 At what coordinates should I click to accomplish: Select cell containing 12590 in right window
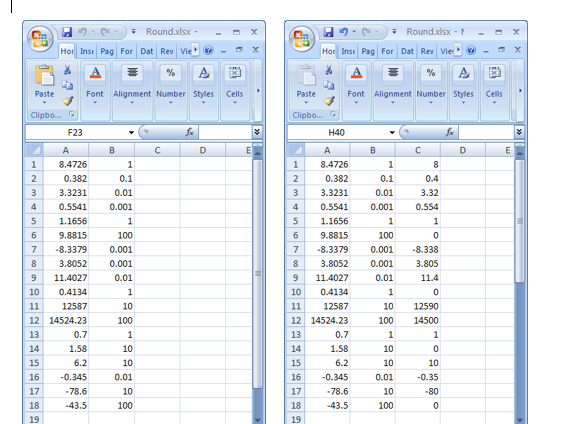pos(418,306)
